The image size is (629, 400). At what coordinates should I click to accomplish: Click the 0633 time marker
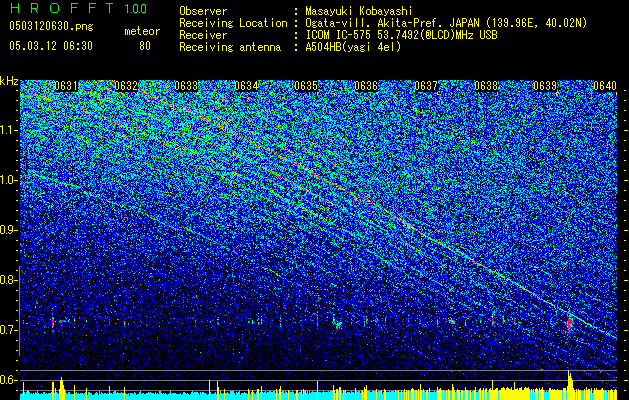186,86
